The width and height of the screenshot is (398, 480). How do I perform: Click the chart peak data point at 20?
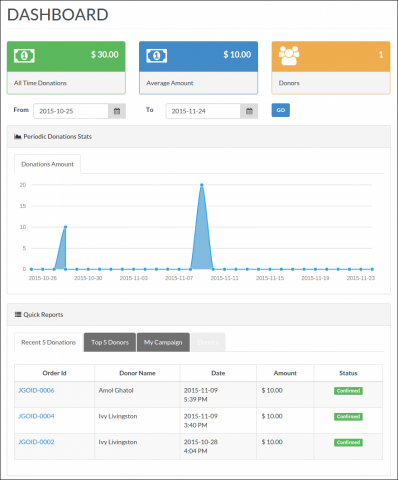(x=202, y=185)
